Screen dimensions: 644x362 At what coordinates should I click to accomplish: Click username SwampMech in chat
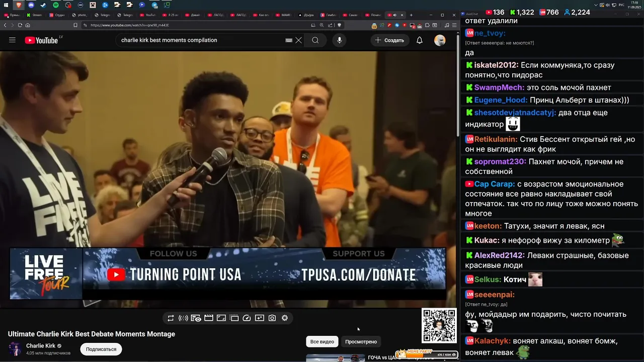click(x=499, y=87)
